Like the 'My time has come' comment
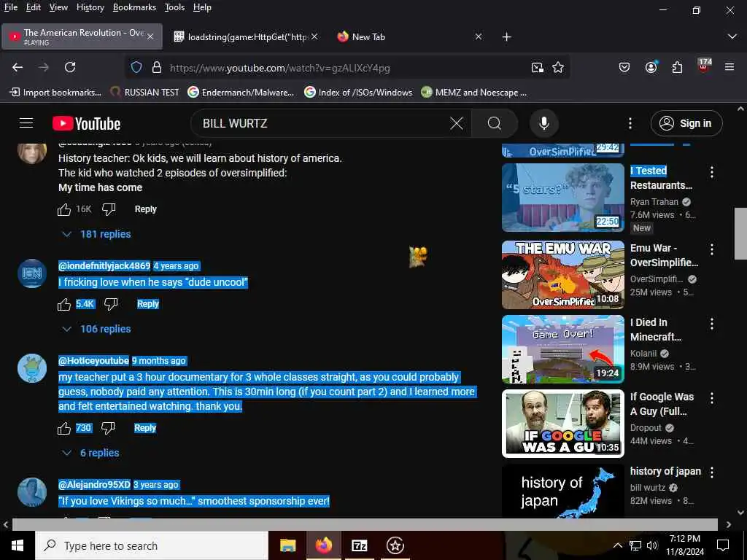This screenshot has height=560, width=747. pyautogui.click(x=64, y=209)
